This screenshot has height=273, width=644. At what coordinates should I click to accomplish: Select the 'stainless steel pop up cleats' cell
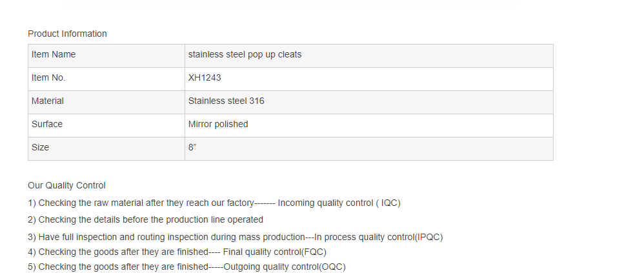click(245, 55)
